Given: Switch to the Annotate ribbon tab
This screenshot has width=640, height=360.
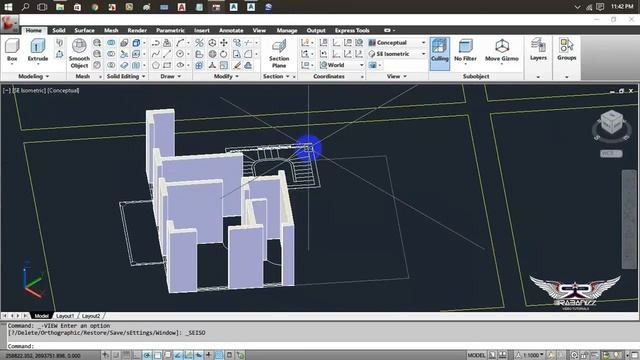Looking at the screenshot, I should (x=231, y=30).
